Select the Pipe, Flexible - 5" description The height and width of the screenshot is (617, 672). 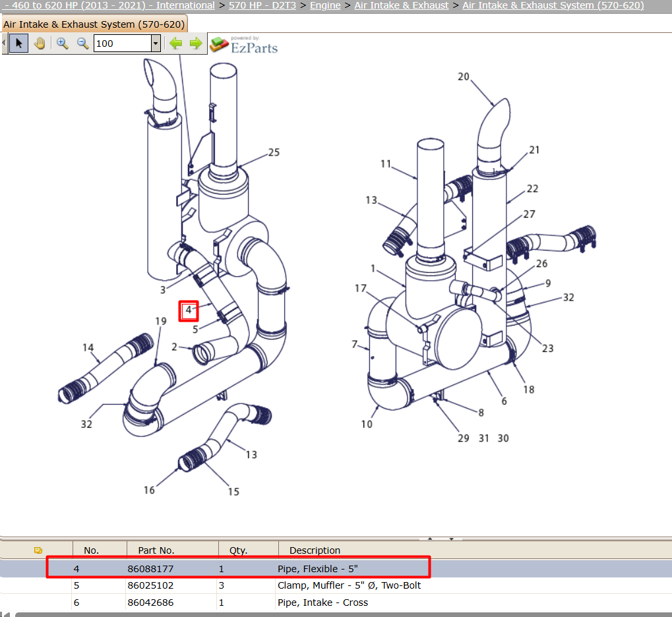pos(318,569)
